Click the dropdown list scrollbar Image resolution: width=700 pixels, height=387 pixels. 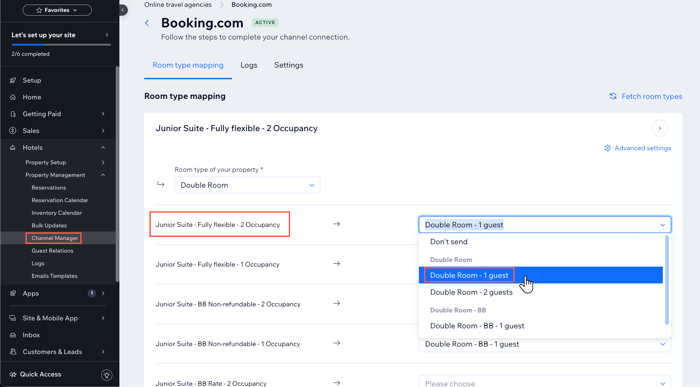pyautogui.click(x=667, y=280)
